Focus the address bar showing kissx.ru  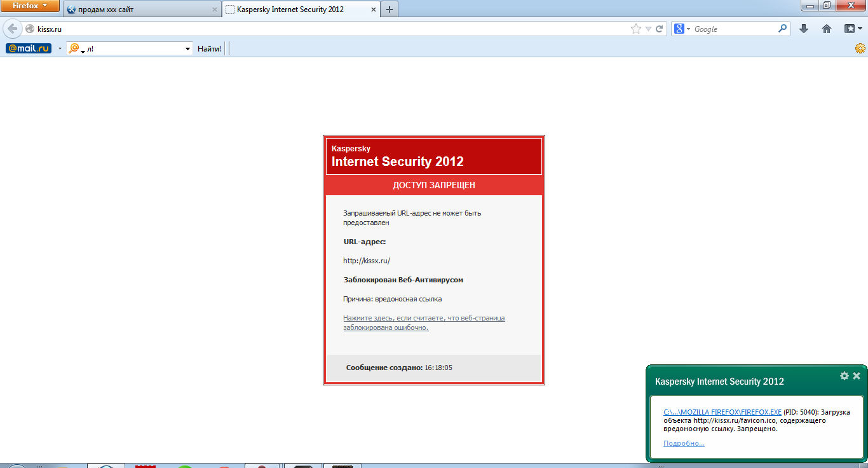(330, 29)
